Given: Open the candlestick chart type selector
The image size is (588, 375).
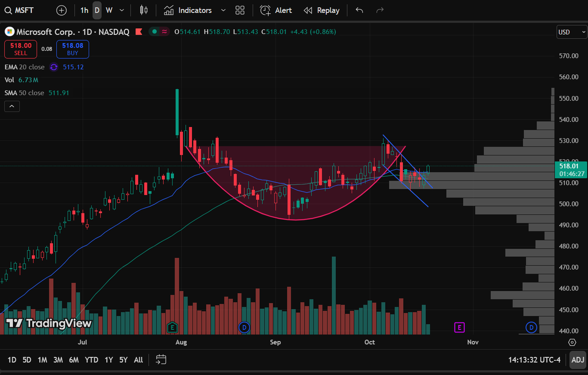Looking at the screenshot, I should (x=144, y=10).
